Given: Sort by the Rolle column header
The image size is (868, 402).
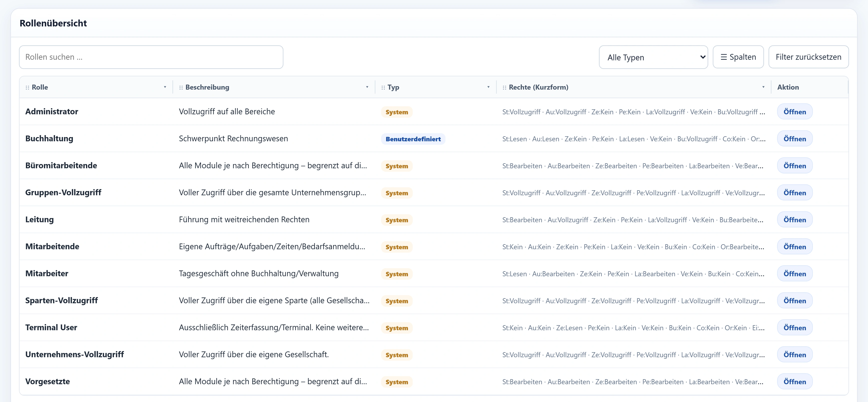Looking at the screenshot, I should [40, 87].
